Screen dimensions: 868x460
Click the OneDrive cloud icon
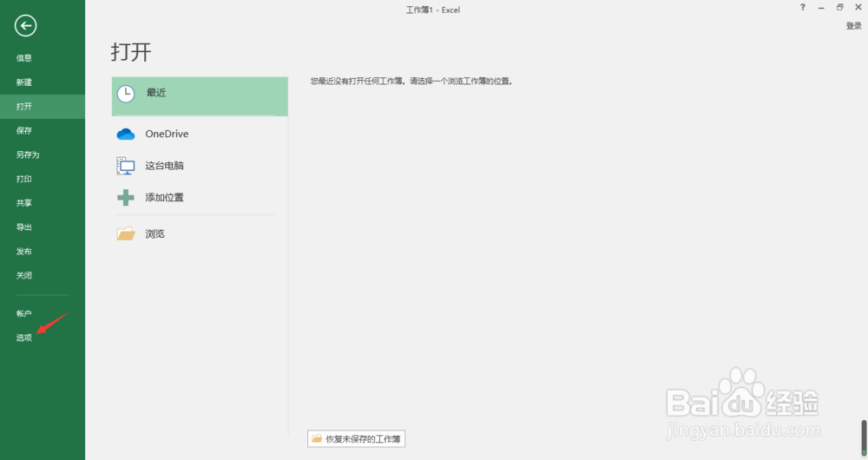pyautogui.click(x=126, y=134)
